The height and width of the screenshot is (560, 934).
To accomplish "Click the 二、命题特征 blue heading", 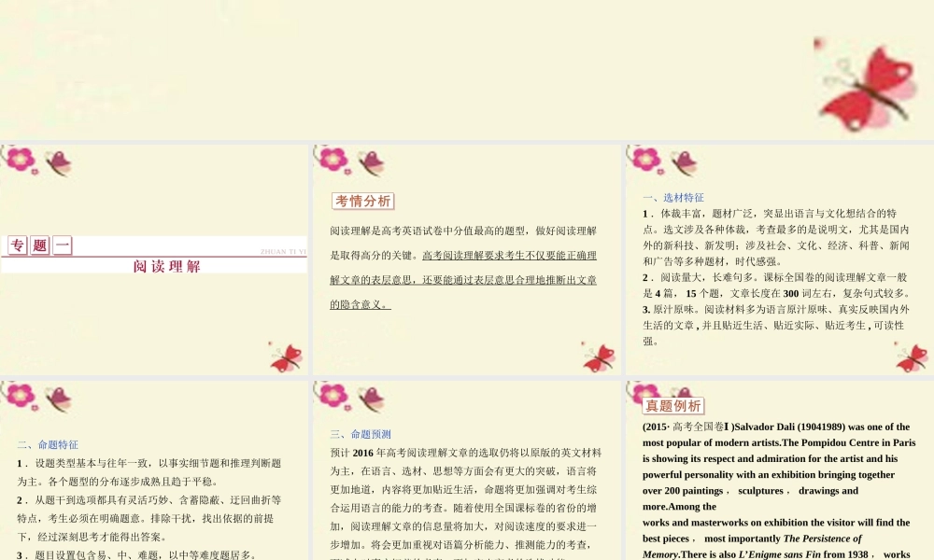I will pos(48,444).
